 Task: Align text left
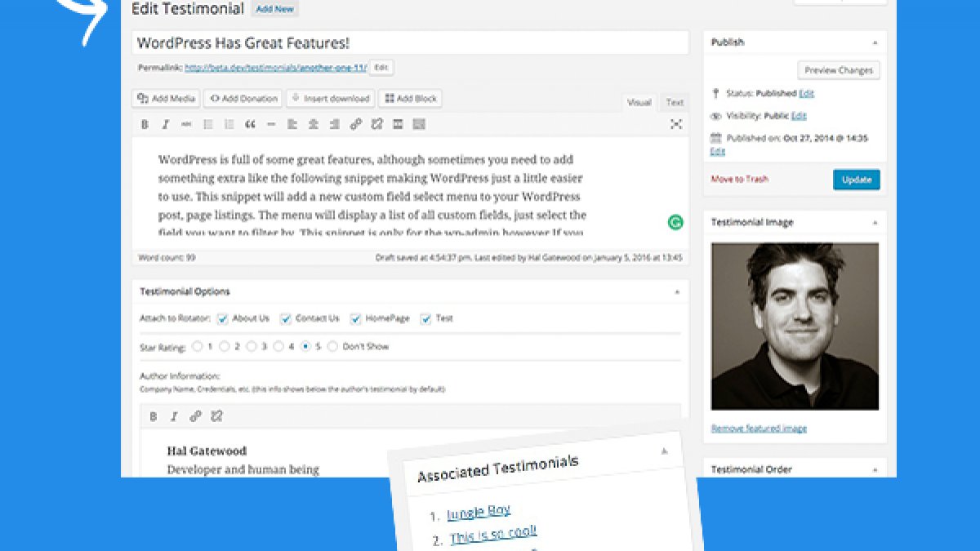[292, 124]
